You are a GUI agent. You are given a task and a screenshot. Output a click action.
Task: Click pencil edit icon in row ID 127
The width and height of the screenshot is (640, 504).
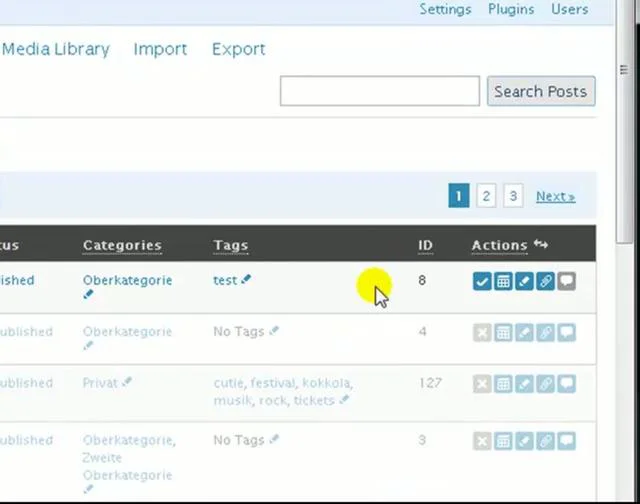pyautogui.click(x=524, y=384)
